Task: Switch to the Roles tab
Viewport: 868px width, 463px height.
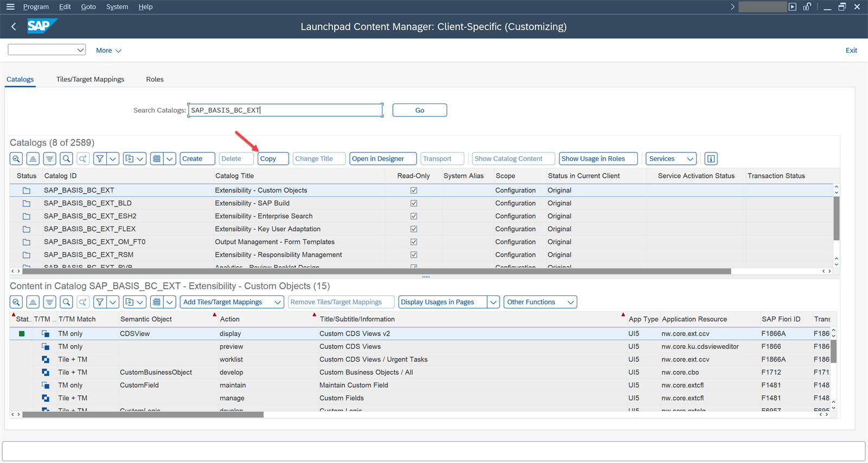Action: coord(155,79)
